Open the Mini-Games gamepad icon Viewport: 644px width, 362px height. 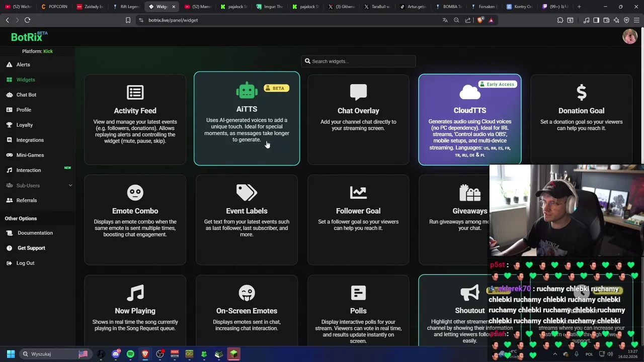click(10, 155)
